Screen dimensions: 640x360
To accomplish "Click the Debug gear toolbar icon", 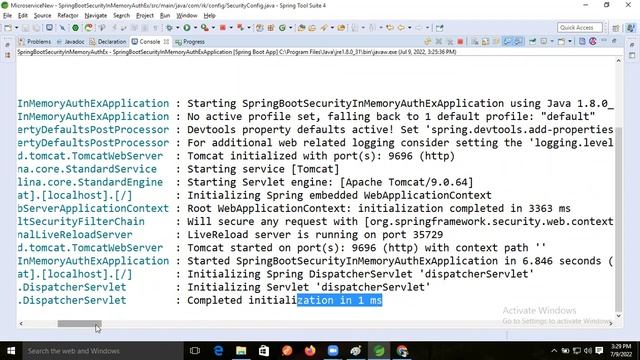I will (x=169, y=28).
